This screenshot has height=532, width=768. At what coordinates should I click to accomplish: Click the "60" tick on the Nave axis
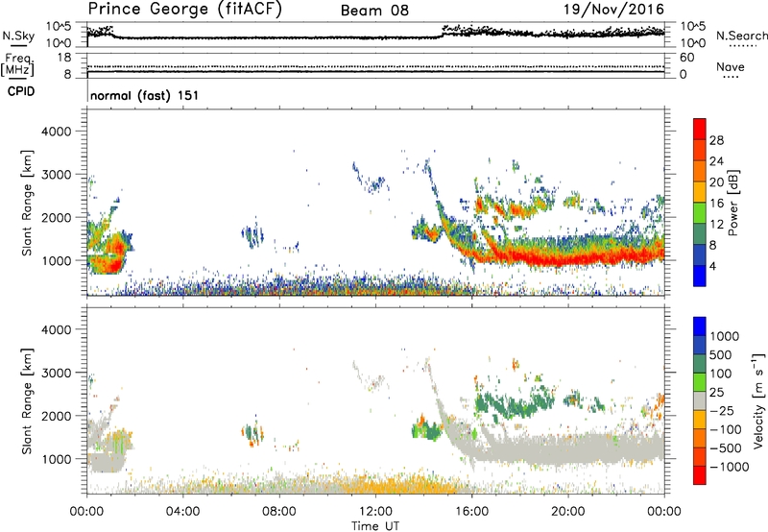point(687,58)
